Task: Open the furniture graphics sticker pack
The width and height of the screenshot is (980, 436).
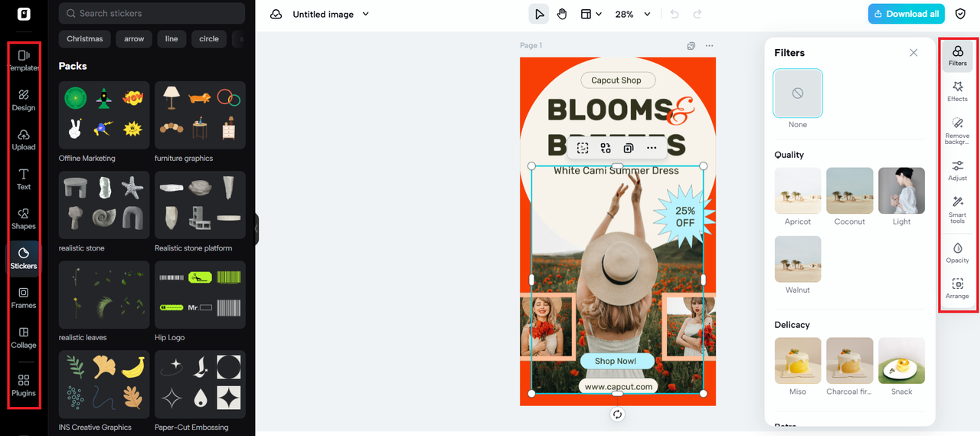Action: (200, 115)
